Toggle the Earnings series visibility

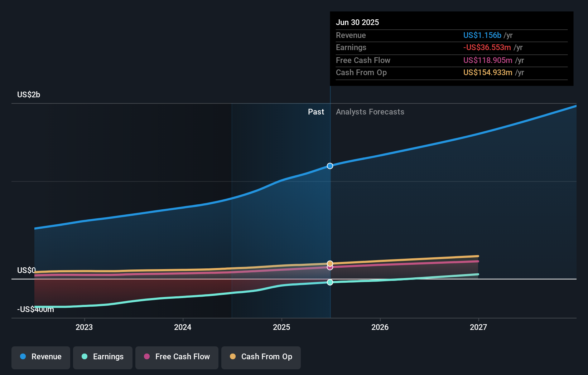coord(103,357)
